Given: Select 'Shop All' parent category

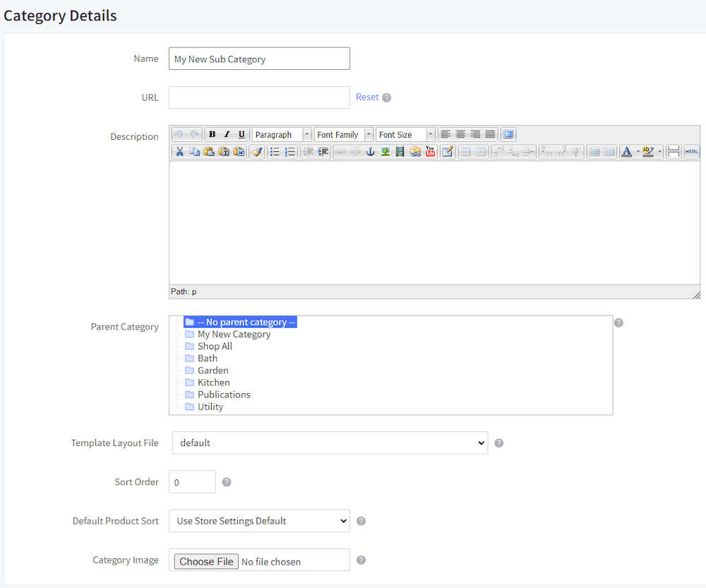Looking at the screenshot, I should click(x=209, y=346).
